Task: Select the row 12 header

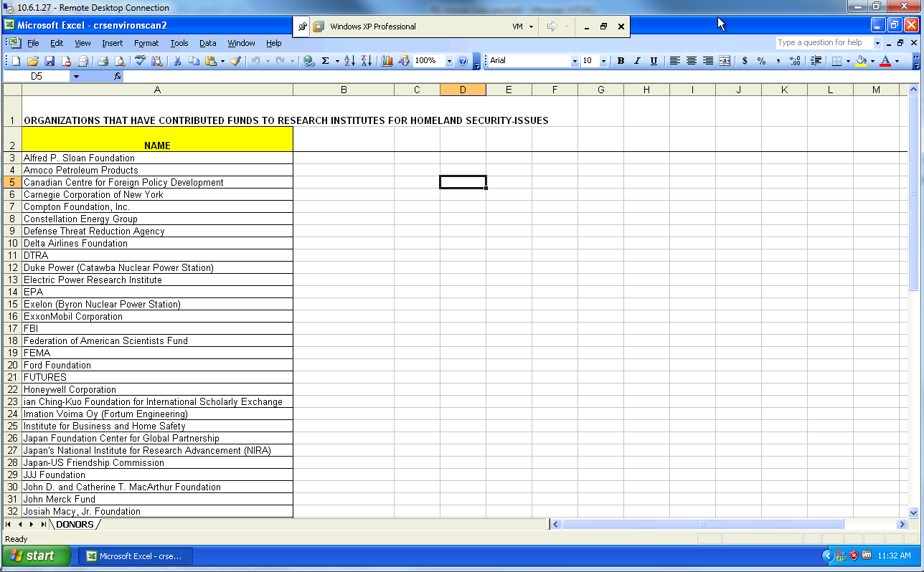Action: tap(12, 267)
